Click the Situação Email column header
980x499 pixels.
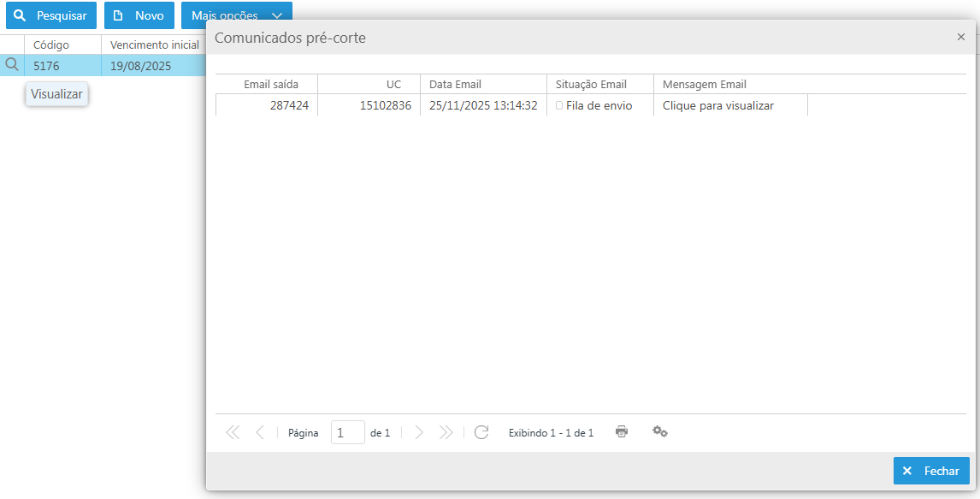(x=591, y=84)
